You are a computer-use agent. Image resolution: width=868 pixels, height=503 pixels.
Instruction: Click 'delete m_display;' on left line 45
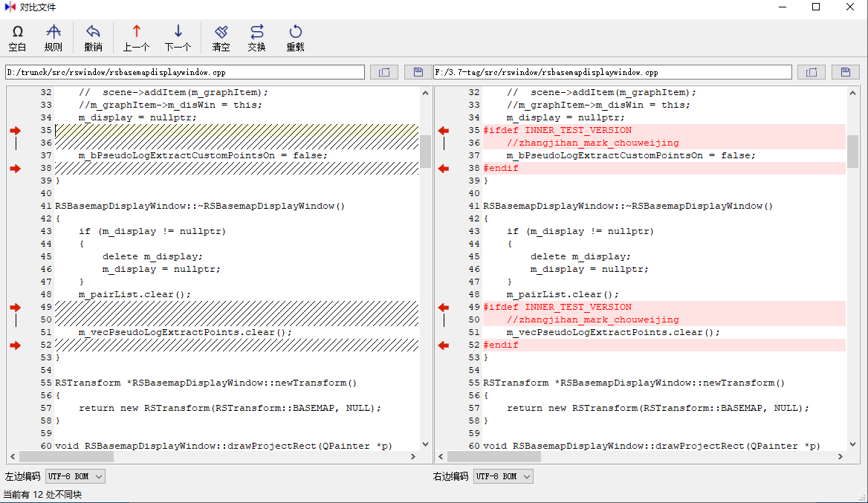coord(152,256)
